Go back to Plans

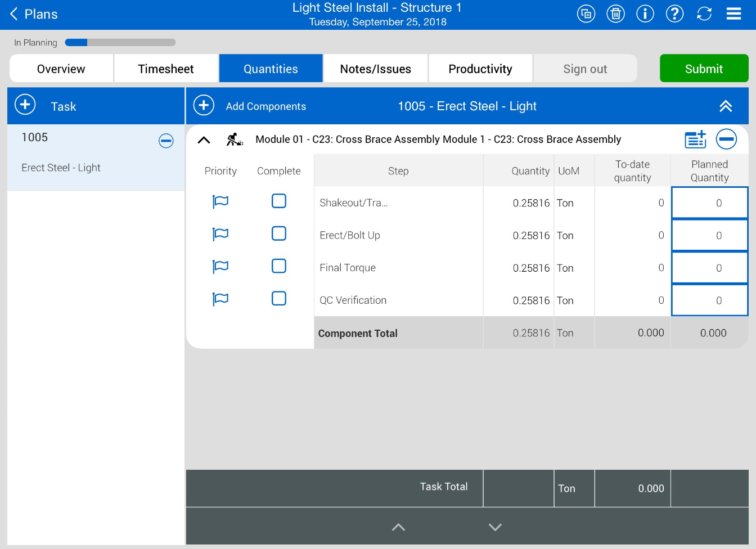34,14
